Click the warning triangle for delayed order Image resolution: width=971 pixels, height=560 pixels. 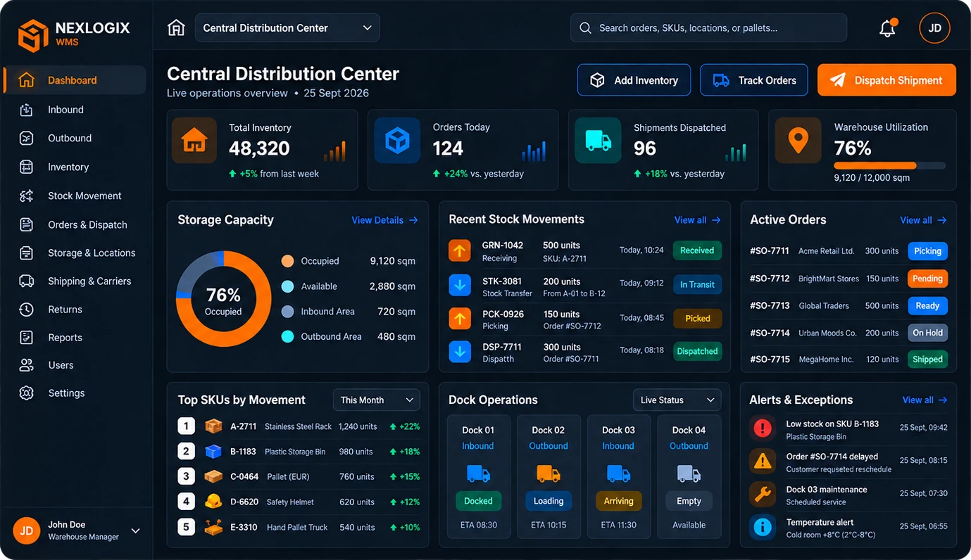[x=763, y=461]
